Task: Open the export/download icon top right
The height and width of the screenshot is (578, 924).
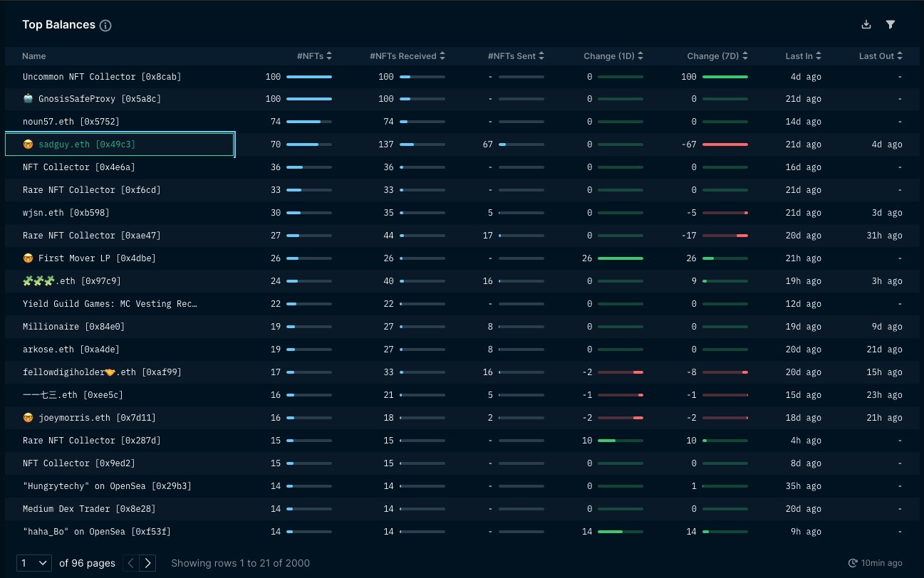Action: pyautogui.click(x=866, y=23)
